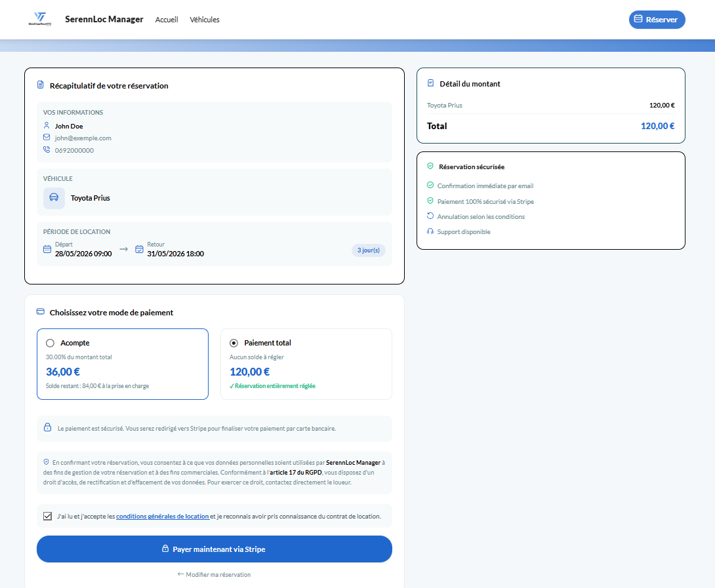Click the 3 jour(s) duration badge
The height and width of the screenshot is (588, 715).
[369, 250]
